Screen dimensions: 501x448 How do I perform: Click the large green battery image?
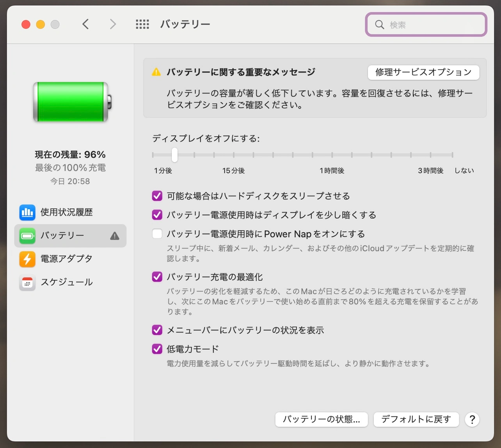(72, 102)
